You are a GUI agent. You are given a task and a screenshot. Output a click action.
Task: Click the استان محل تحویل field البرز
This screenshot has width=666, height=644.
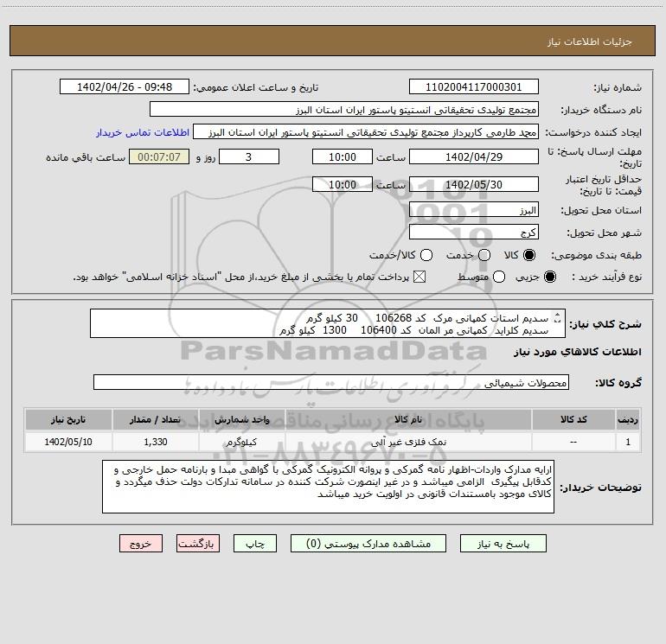tap(474, 210)
